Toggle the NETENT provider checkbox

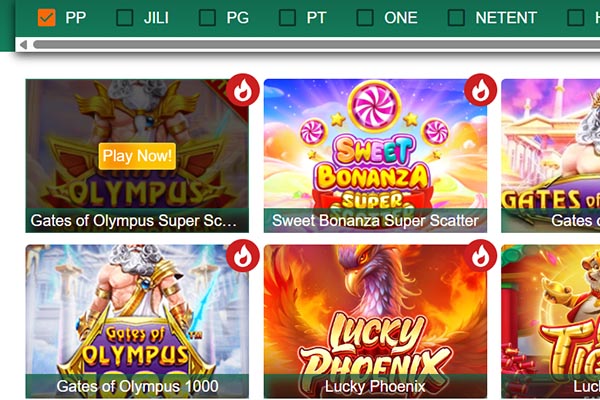[456, 18]
